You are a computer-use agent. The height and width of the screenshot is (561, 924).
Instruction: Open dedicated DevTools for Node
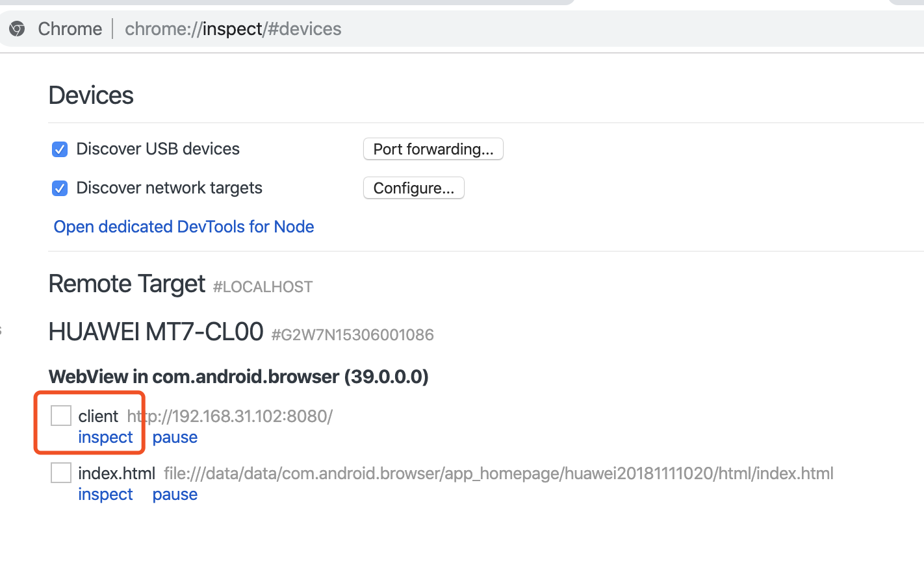click(x=184, y=227)
